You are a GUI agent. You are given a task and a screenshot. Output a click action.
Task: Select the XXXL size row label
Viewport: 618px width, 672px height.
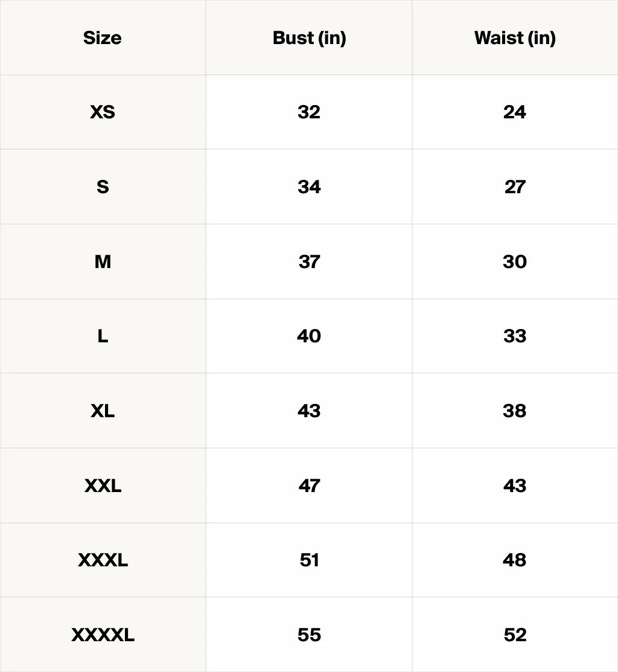pyautogui.click(x=103, y=560)
